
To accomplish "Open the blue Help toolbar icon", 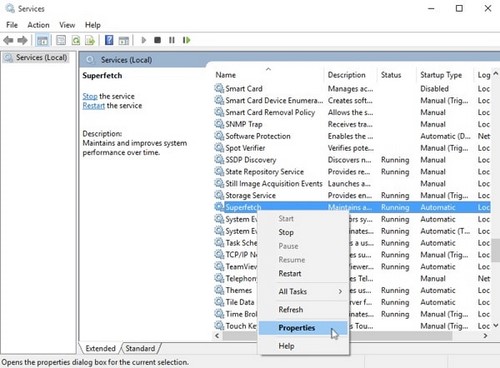I will (x=109, y=40).
